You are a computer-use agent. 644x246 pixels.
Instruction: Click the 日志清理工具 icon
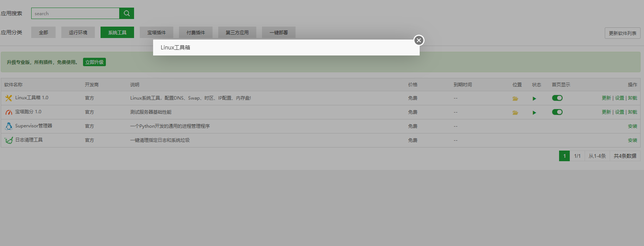point(9,140)
